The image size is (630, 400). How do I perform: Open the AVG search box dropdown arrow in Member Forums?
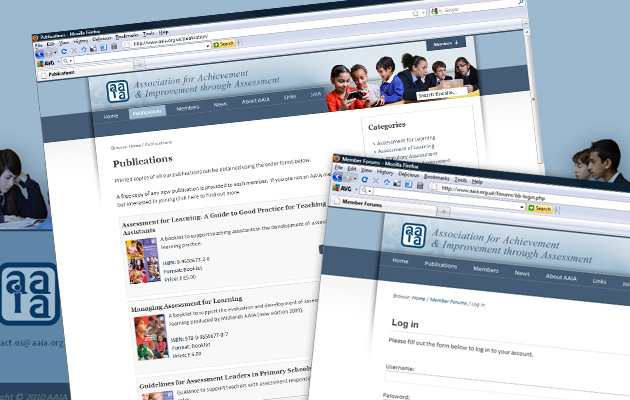[372, 190]
